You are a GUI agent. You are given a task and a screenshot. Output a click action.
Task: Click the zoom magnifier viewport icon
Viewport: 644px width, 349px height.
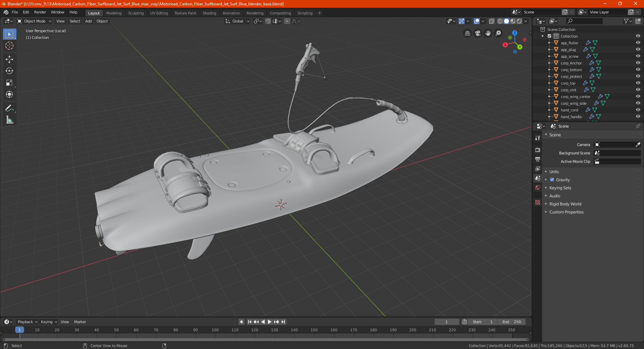[x=498, y=33]
